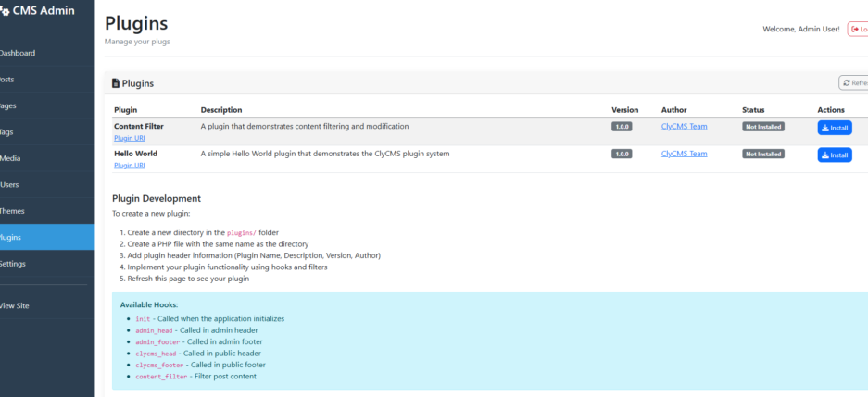The width and height of the screenshot is (868, 397).
Task: Click the download icon on Content Filter's Install button
Action: (x=824, y=128)
